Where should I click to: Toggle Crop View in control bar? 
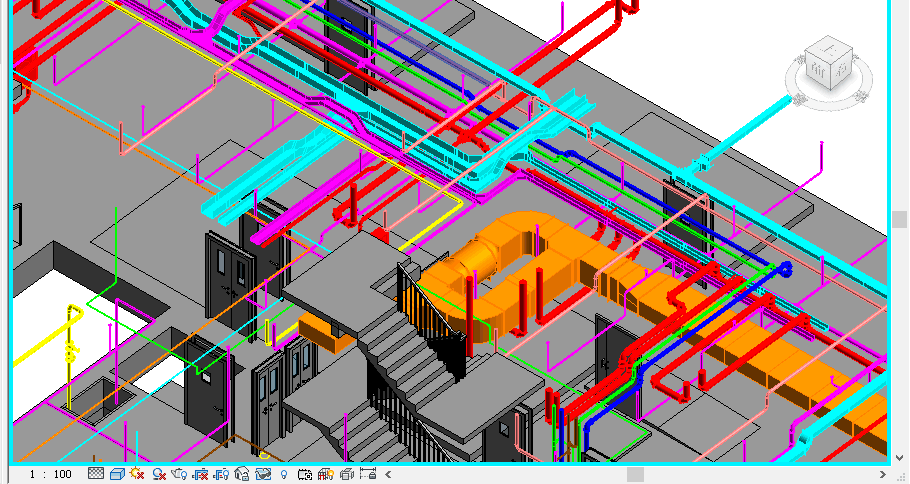click(200, 474)
